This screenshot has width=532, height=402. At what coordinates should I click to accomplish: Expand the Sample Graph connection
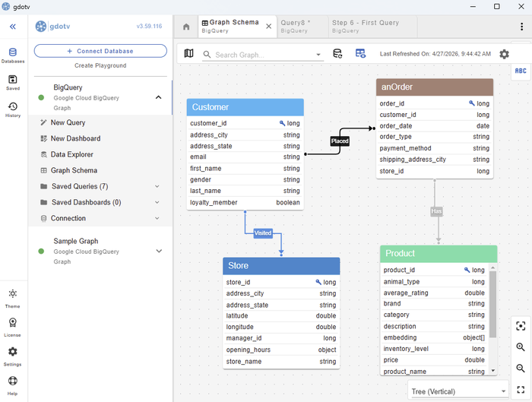click(159, 251)
